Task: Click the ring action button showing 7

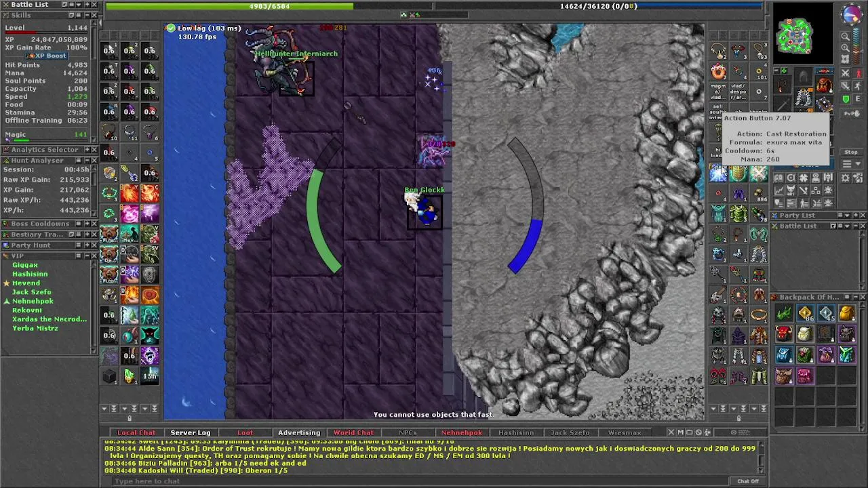Action: point(759,92)
